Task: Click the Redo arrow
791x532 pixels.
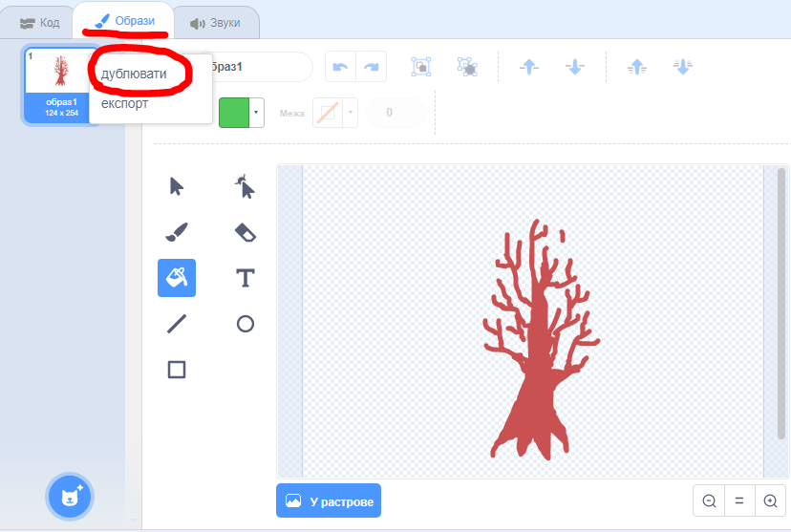Action: 372,67
